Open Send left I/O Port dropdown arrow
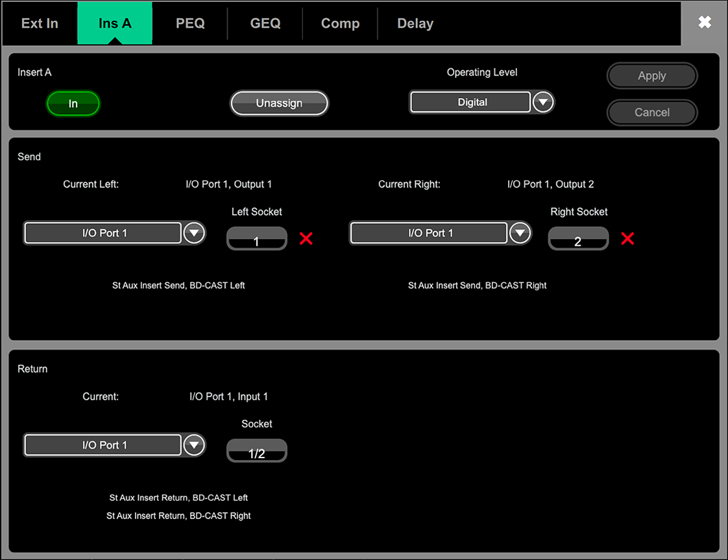This screenshot has width=728, height=560. click(x=194, y=234)
